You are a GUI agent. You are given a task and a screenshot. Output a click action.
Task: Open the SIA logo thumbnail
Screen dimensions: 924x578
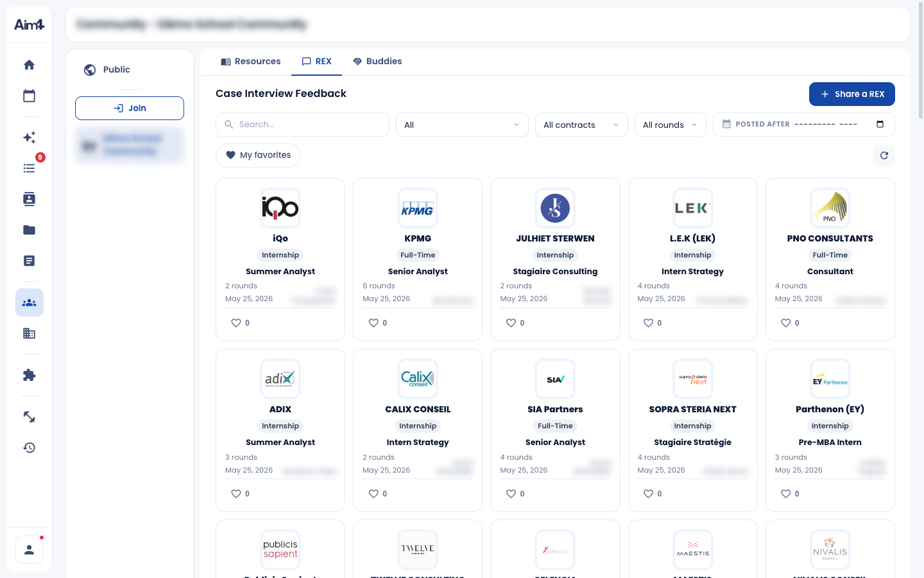point(555,379)
